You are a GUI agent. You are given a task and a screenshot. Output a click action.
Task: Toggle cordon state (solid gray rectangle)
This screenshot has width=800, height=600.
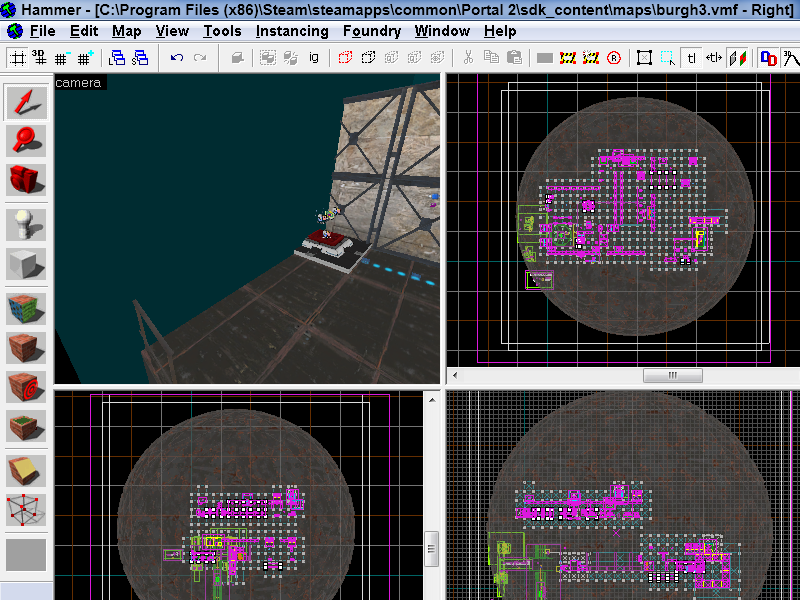(x=545, y=58)
